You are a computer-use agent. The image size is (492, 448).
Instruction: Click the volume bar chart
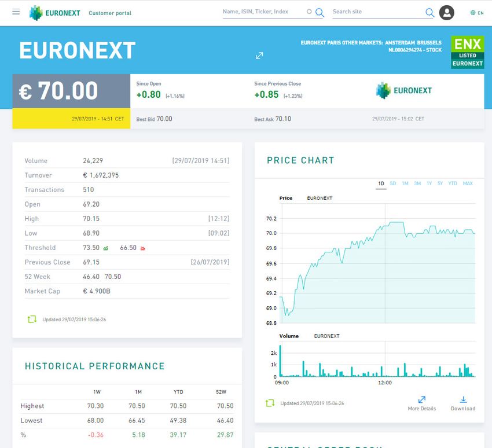[x=377, y=360]
